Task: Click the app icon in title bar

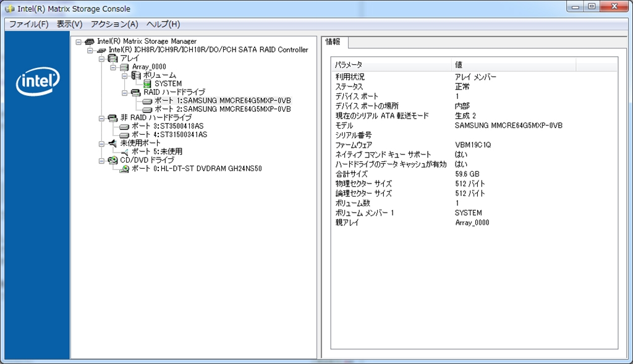Action: (10, 9)
